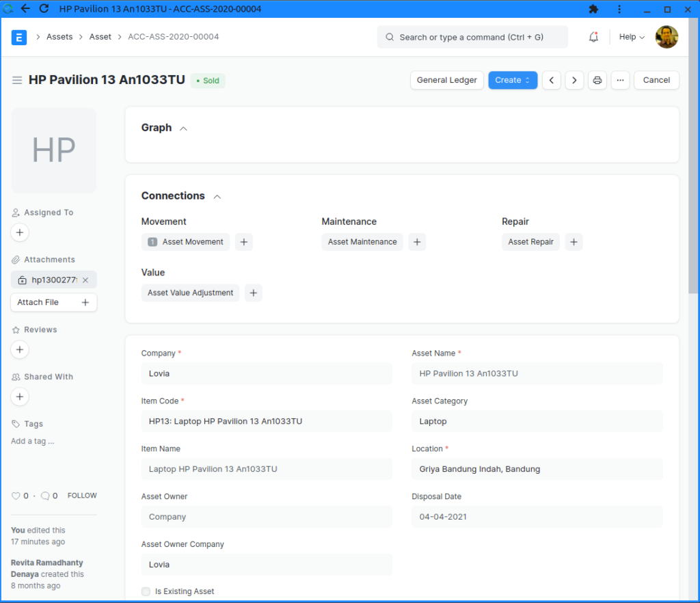Viewport: 700px width, 603px height.
Task: Click the HP asset image placeholder
Action: (53, 150)
